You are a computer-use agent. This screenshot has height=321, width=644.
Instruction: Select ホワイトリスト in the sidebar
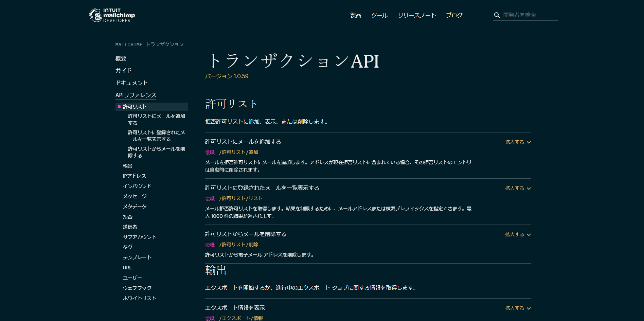pyautogui.click(x=140, y=298)
